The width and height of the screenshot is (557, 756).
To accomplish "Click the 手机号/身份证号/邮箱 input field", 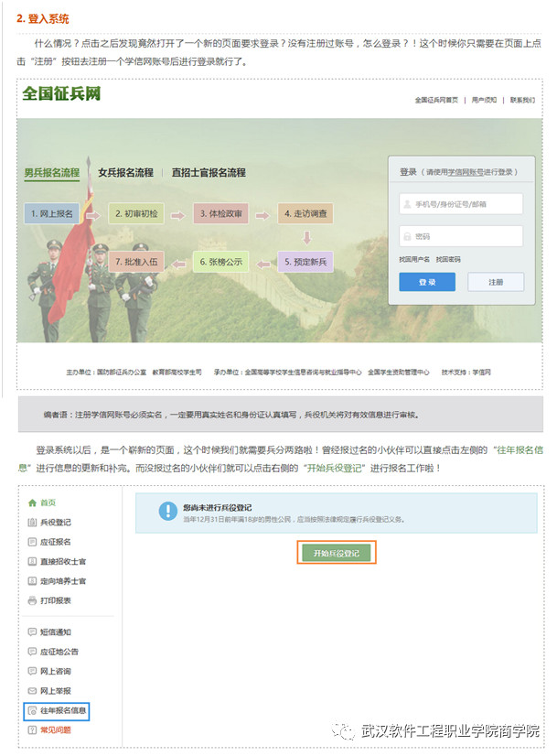I will (x=460, y=204).
